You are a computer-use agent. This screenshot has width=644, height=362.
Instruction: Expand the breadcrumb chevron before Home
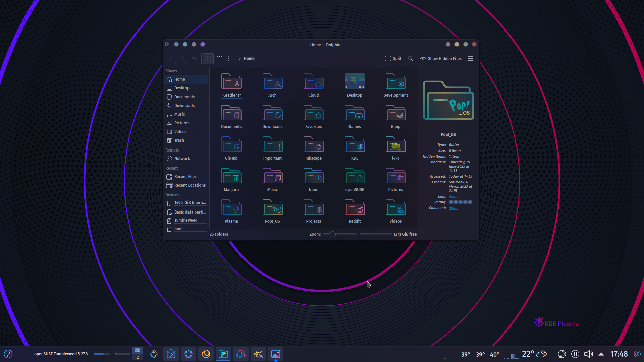tap(239, 59)
